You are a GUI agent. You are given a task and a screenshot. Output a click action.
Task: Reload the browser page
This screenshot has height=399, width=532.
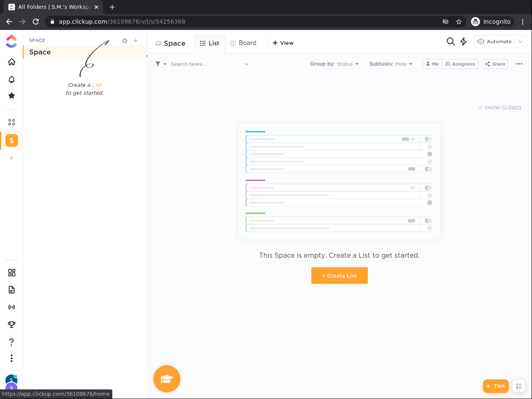36,22
